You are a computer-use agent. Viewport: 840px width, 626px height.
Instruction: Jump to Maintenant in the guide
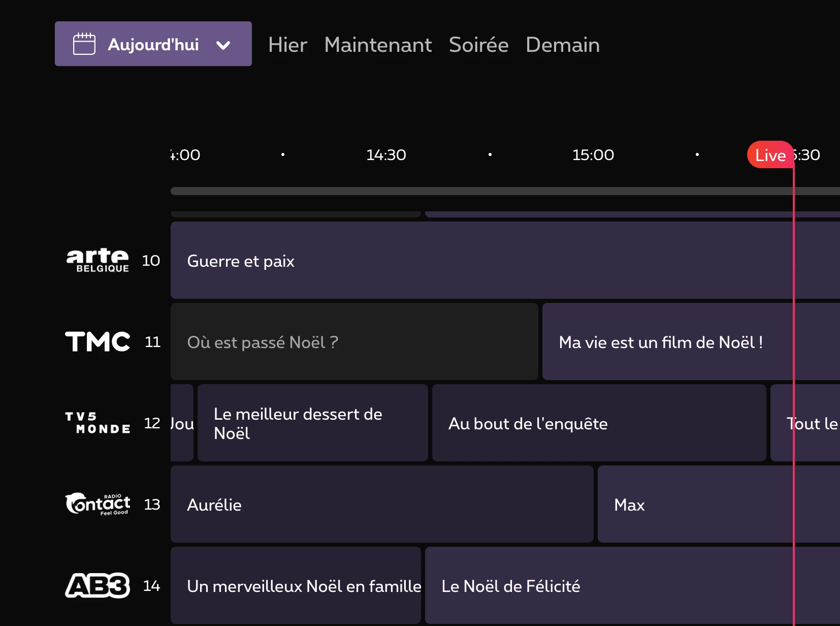pyautogui.click(x=378, y=45)
